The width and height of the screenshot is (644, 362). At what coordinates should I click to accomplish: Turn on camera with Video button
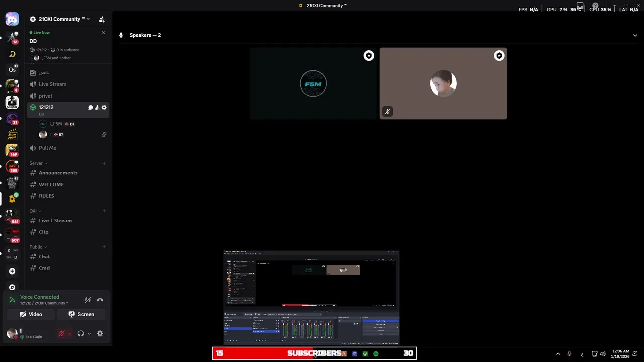31,314
